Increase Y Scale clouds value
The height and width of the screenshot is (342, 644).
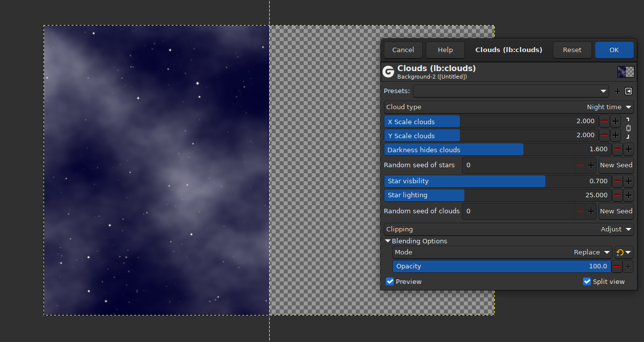(x=615, y=135)
